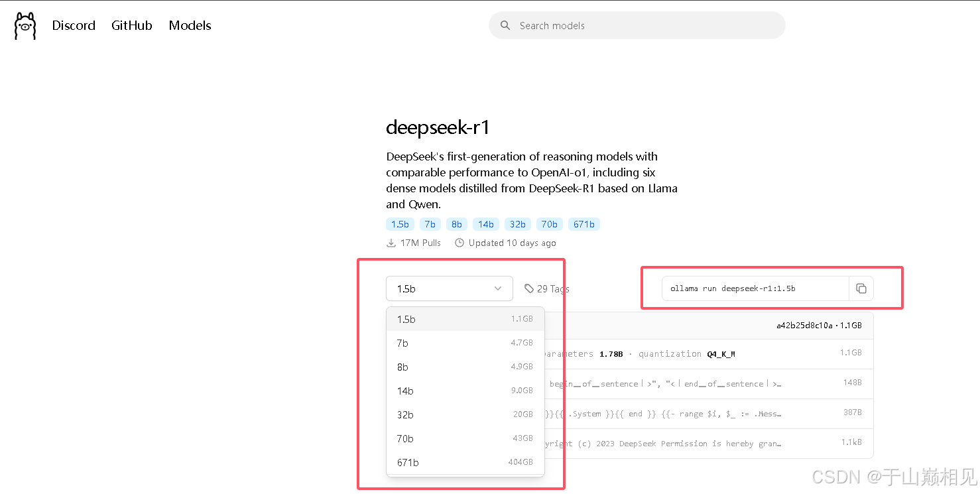Click the 8b blue tag badge
This screenshot has width=980, height=494.
pos(457,224)
